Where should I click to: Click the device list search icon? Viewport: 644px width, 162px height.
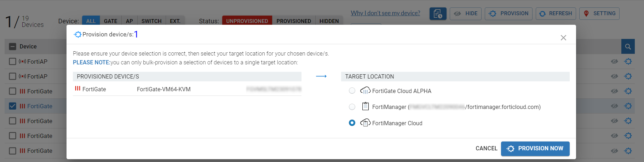pos(628,47)
